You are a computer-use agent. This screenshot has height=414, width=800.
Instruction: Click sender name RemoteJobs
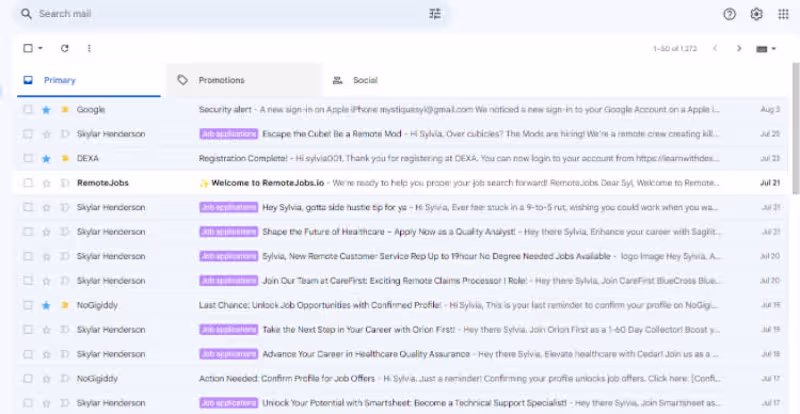coord(103,183)
